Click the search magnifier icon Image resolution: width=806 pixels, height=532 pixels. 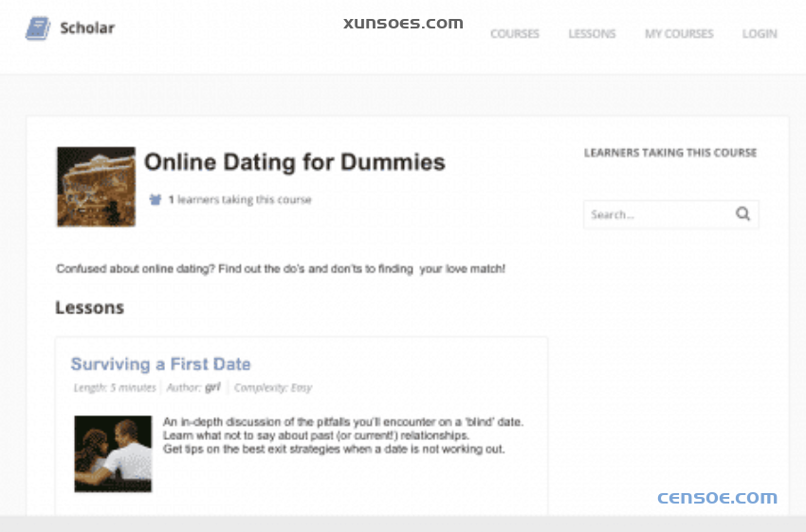click(x=742, y=214)
